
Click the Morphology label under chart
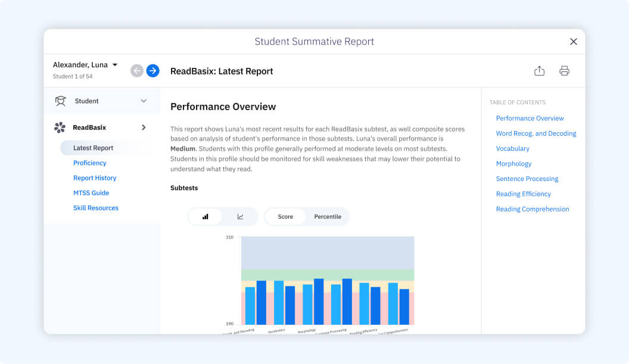[x=307, y=331]
